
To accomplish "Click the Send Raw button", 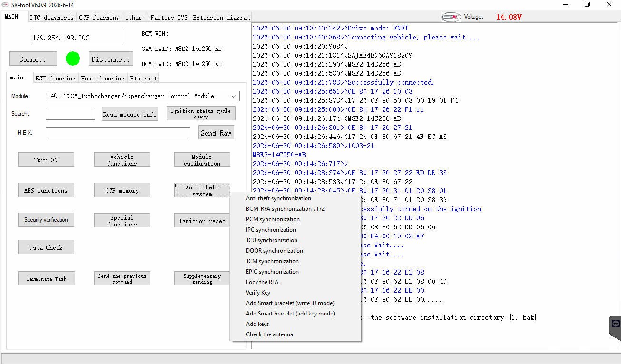I will [x=216, y=133].
